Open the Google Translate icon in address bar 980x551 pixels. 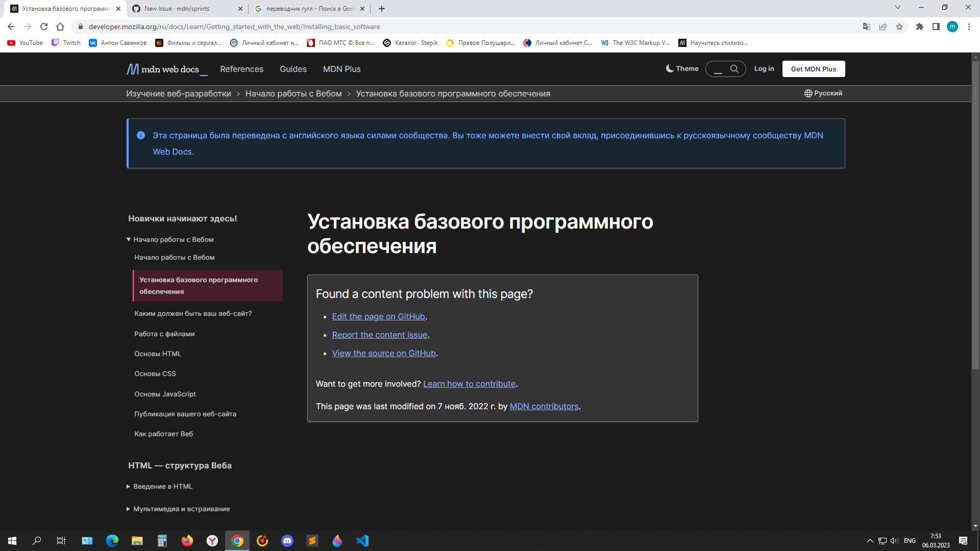click(867, 27)
